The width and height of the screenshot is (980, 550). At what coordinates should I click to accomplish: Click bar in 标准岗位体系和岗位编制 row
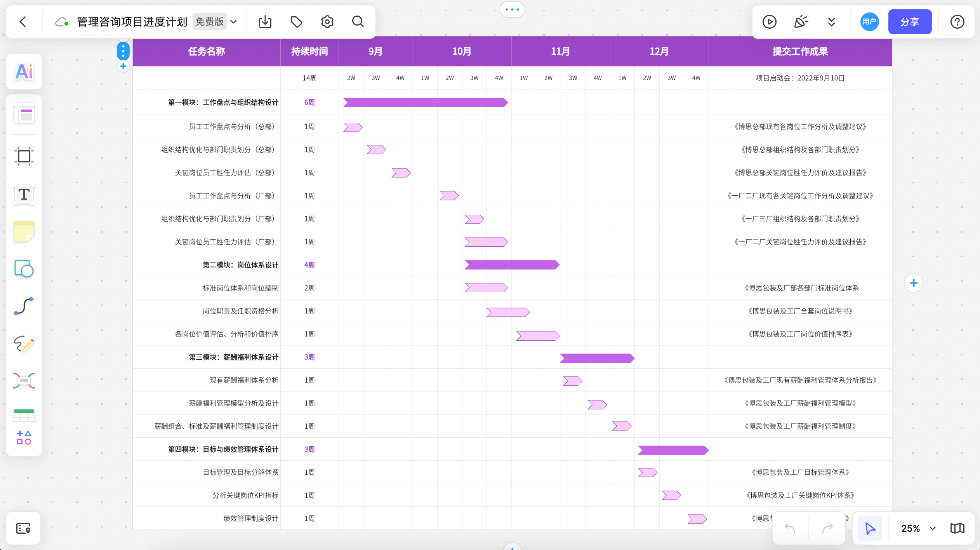pos(486,287)
